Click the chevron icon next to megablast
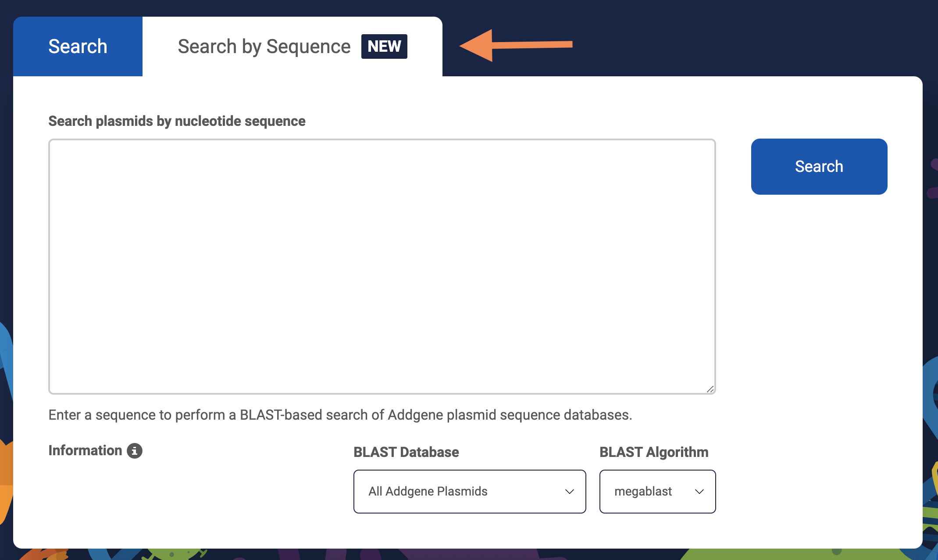 click(x=699, y=492)
